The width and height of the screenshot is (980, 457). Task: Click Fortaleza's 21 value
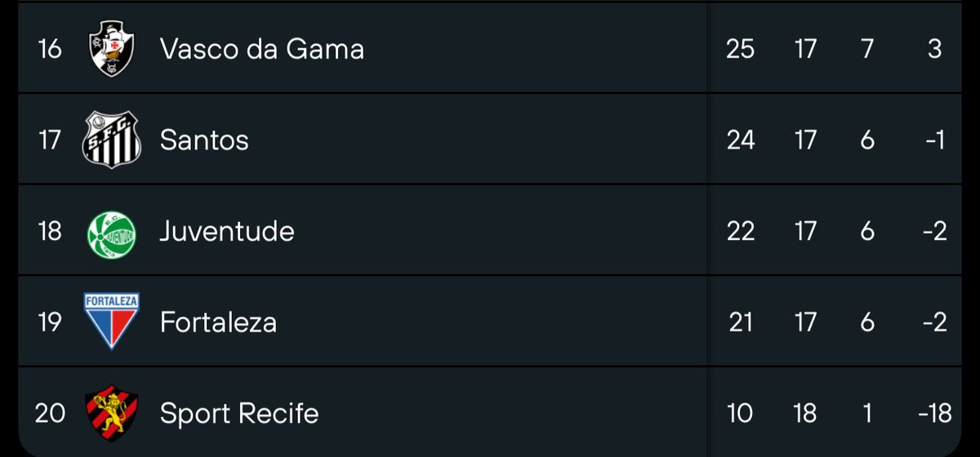[740, 322]
